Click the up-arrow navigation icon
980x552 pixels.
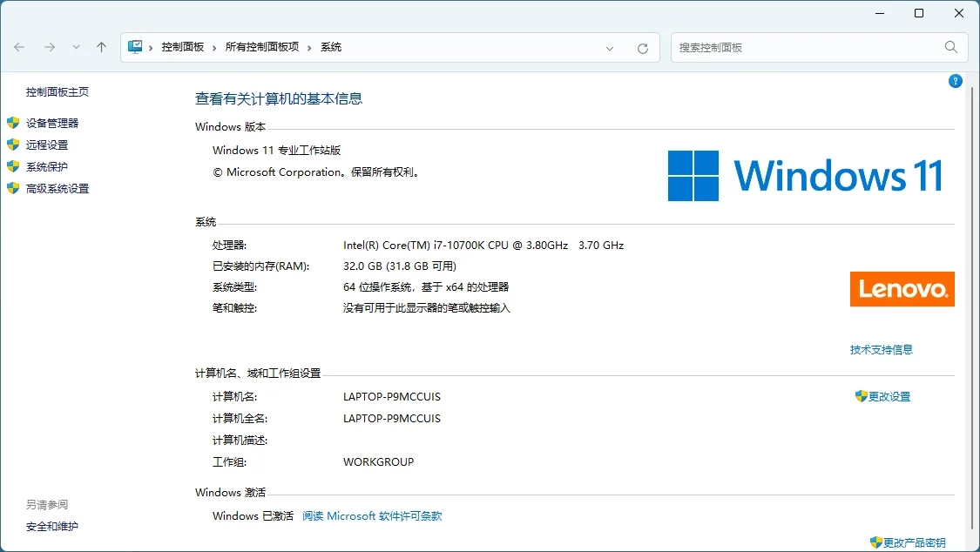[101, 47]
